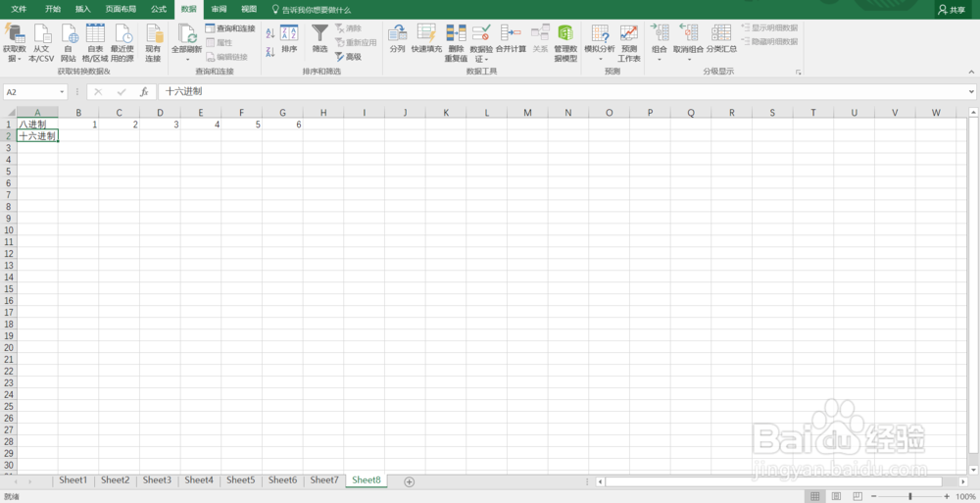Open Existing Connections (现有连接)
This screenshot has height=503, width=980.
tap(153, 43)
